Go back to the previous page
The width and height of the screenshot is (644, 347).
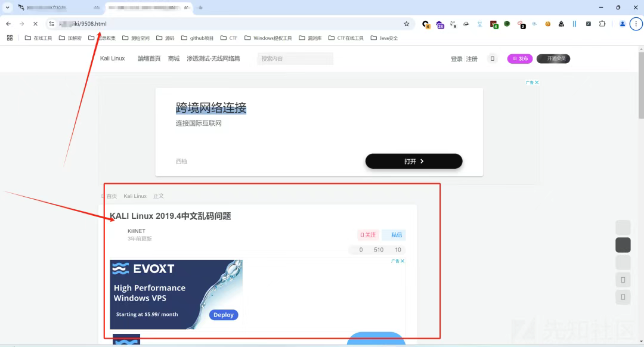click(8, 24)
